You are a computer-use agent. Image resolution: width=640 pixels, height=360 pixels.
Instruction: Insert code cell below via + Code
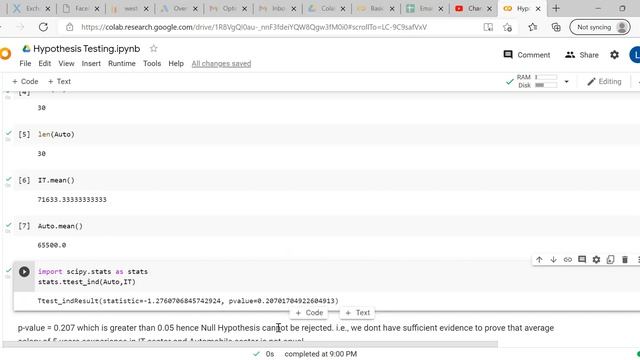309,313
